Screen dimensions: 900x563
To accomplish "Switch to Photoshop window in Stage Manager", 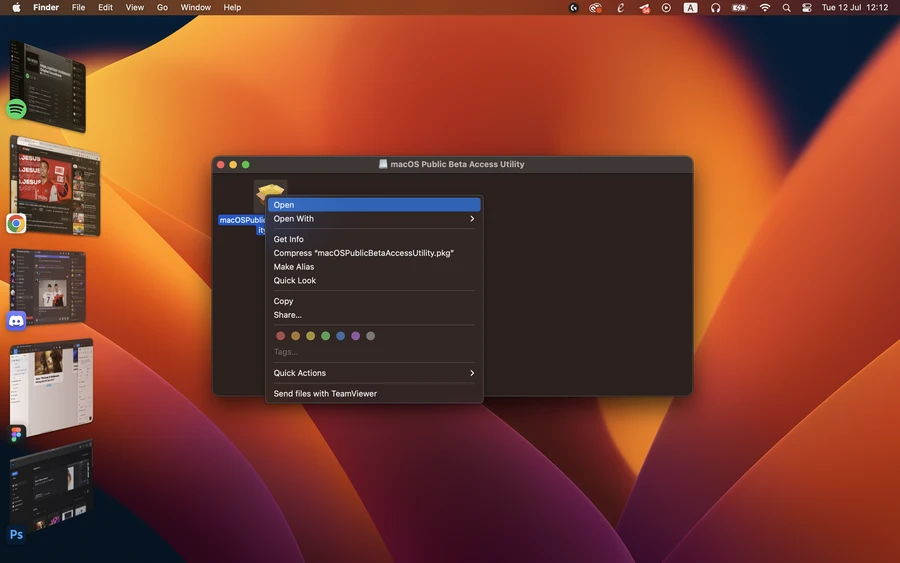I will pyautogui.click(x=52, y=486).
